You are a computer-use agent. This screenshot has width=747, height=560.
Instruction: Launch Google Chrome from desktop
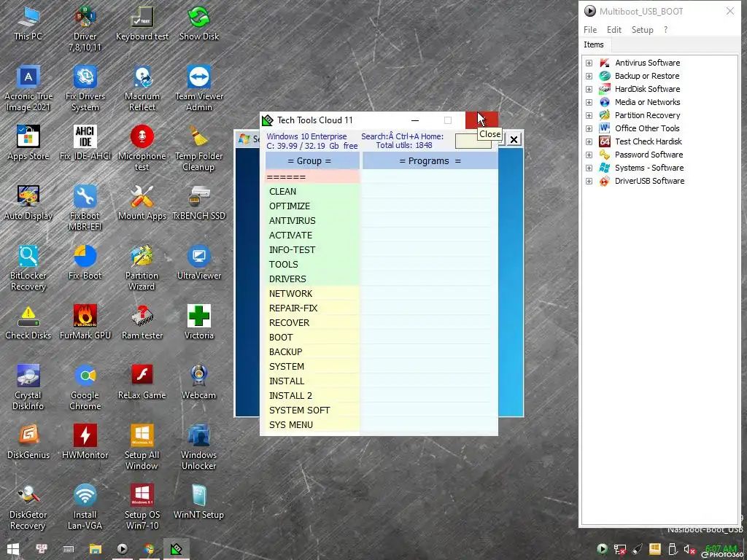(85, 388)
